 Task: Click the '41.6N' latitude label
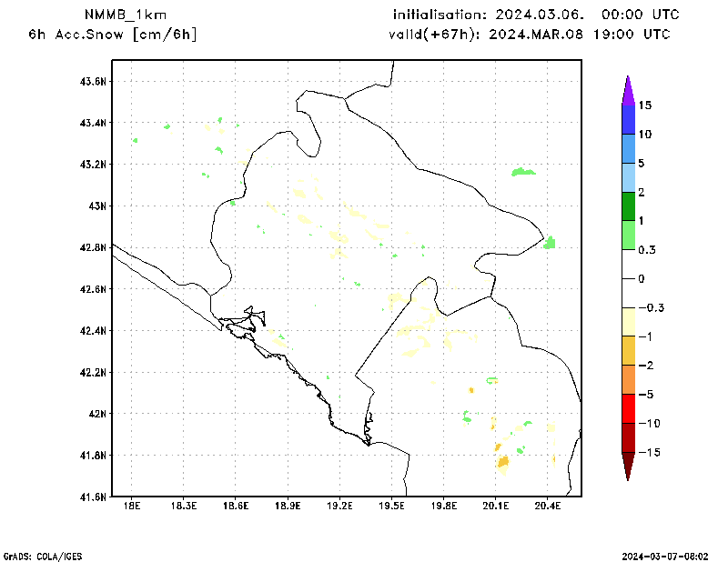(93, 497)
